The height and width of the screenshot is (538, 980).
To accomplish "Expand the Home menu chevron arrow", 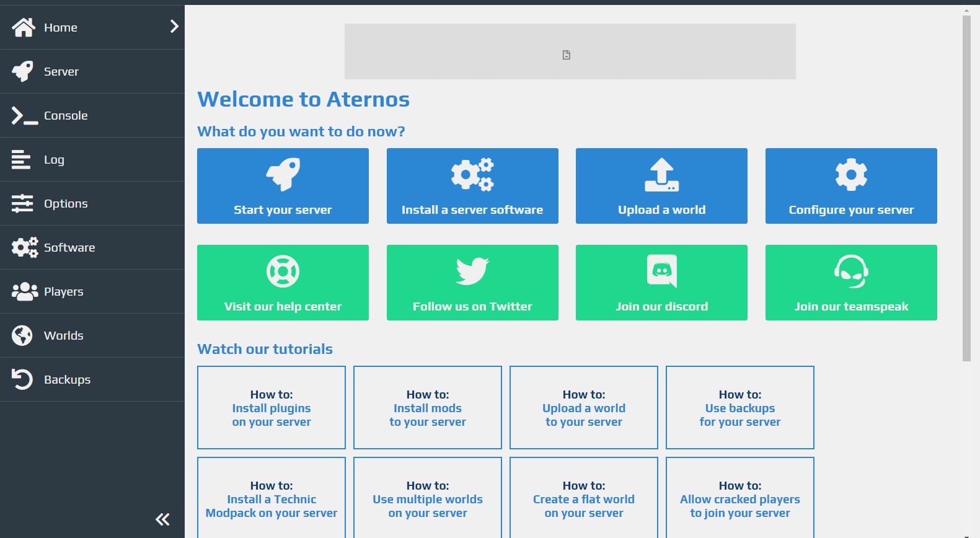I will (174, 26).
